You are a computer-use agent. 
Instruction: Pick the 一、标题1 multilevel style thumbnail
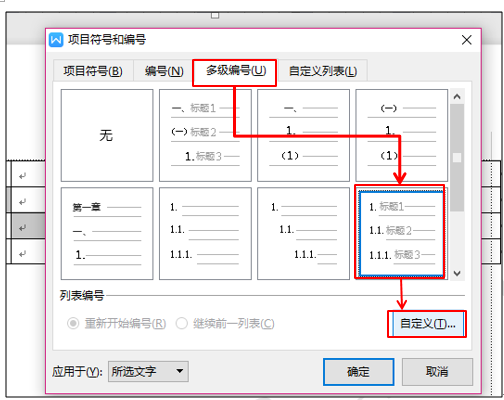tap(205, 135)
